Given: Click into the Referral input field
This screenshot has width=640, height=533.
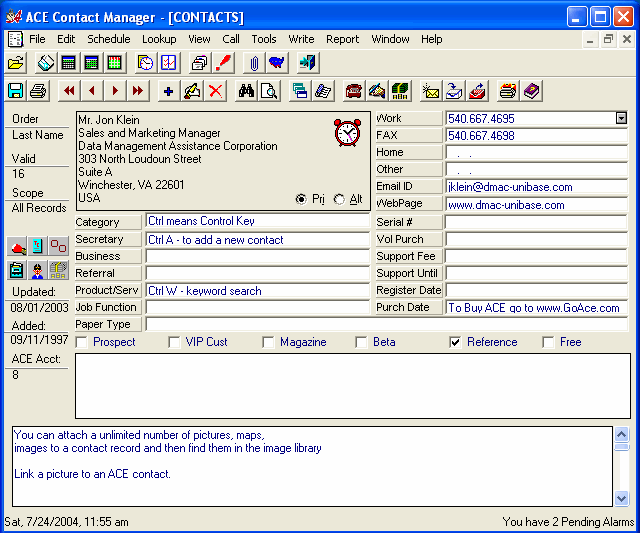Looking at the screenshot, I should (258, 273).
